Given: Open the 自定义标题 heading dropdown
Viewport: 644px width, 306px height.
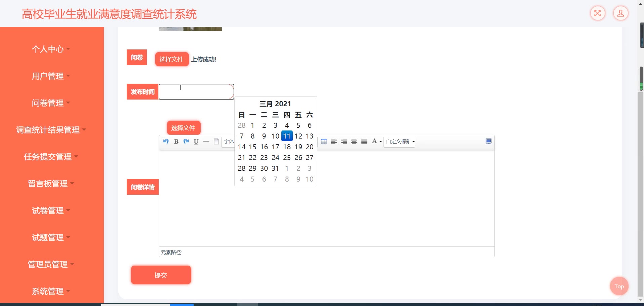Looking at the screenshot, I should 399,142.
